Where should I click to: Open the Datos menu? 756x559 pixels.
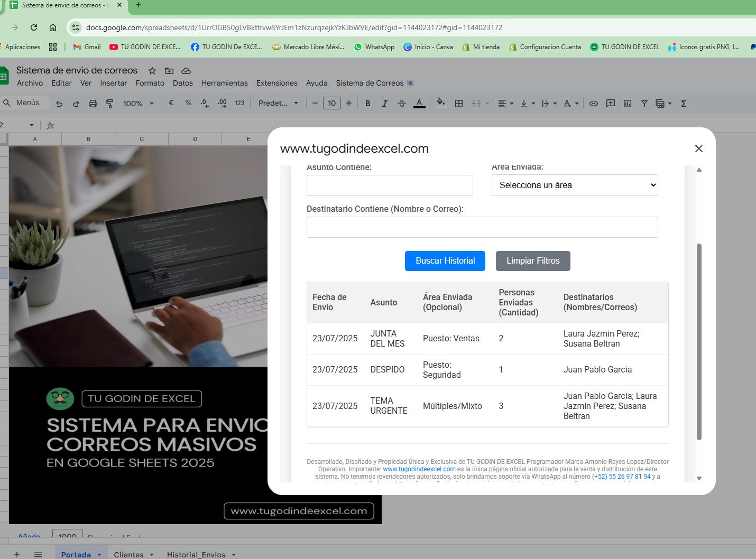pos(183,83)
